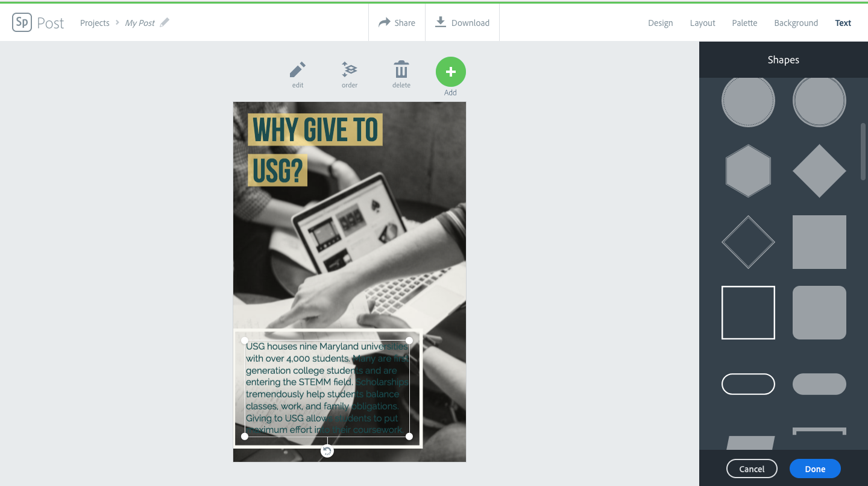Switch to the Layout tab
Image resolution: width=868 pixels, height=486 pixels.
[702, 23]
